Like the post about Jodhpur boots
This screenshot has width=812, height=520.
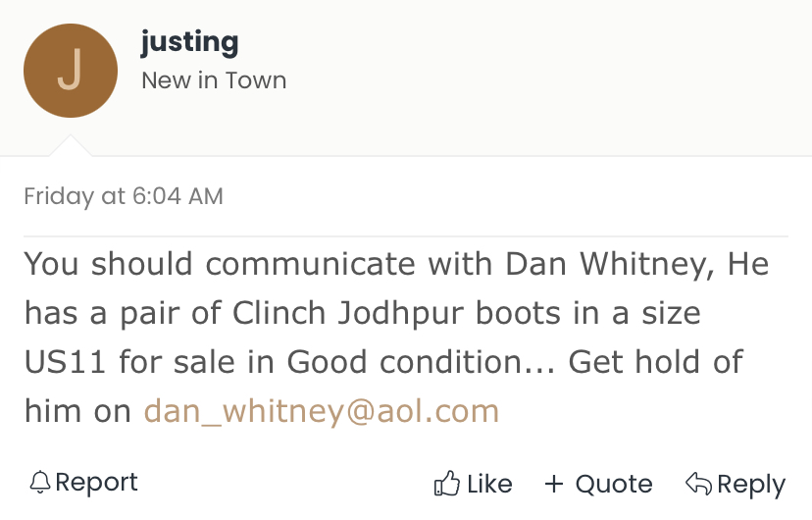point(474,484)
